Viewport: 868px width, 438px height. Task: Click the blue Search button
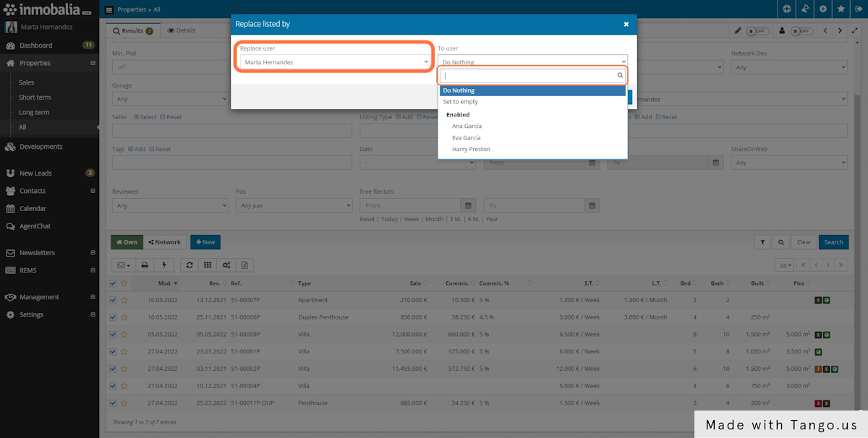tap(833, 242)
